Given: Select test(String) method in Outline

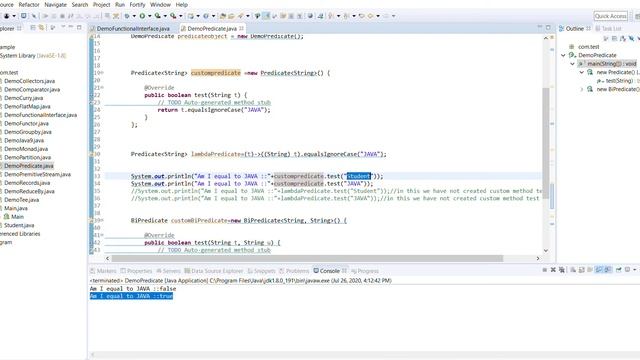Looking at the screenshot, I should click(x=619, y=81).
